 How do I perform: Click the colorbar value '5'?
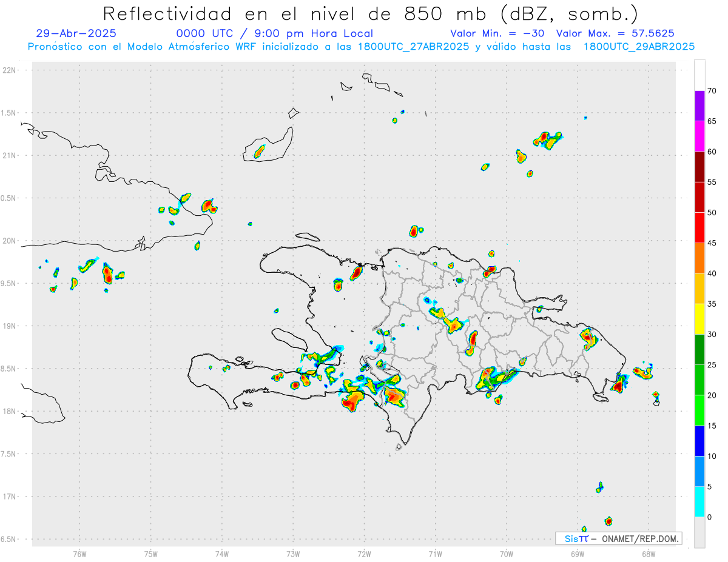710,487
